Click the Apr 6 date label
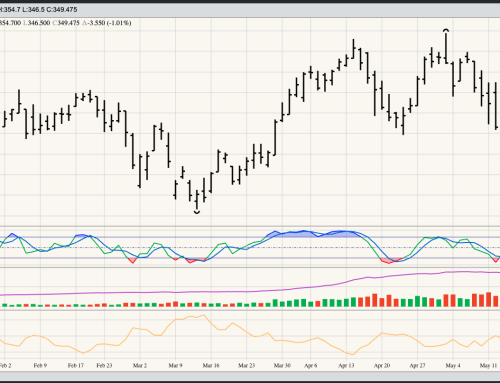This screenshot has height=383, width=500. (x=310, y=365)
